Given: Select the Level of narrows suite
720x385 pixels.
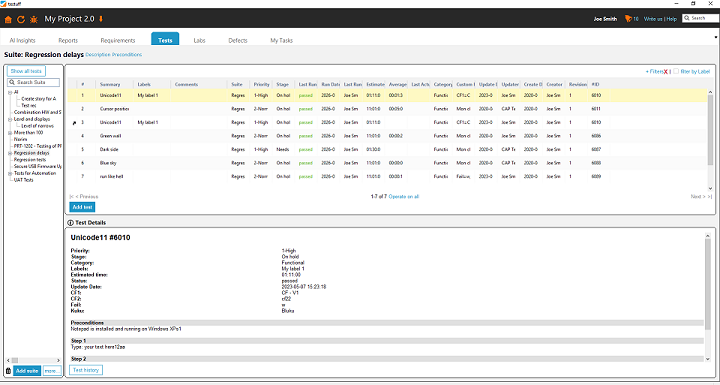Looking at the screenshot, I should coord(38,126).
